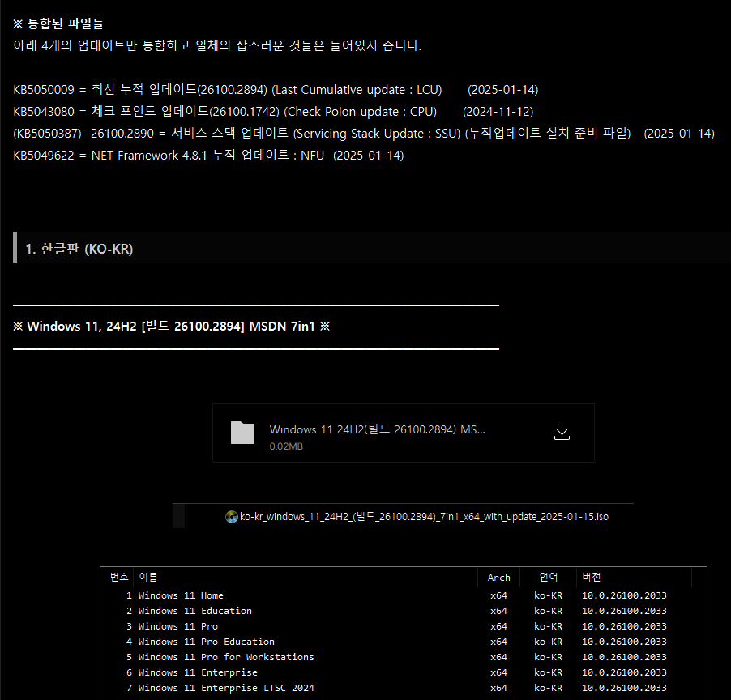Image resolution: width=731 pixels, height=700 pixels.
Task: Click the 0.02MB file size label
Action: (x=286, y=446)
